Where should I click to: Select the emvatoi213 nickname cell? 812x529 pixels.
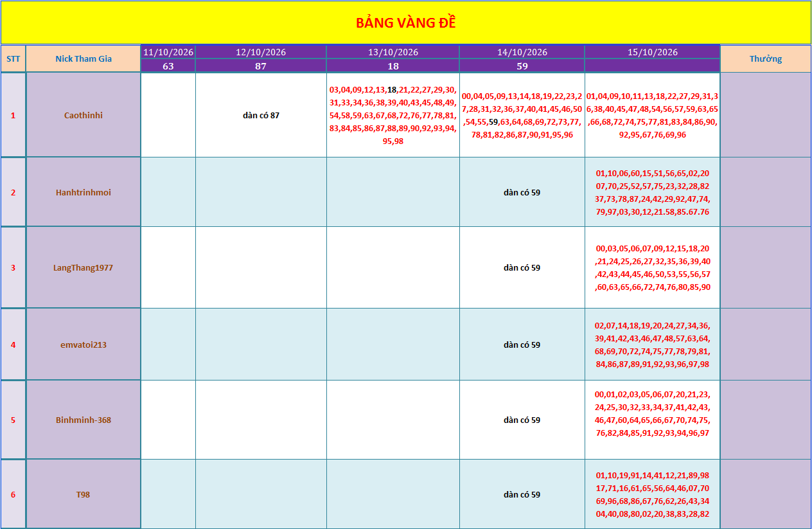[84, 345]
